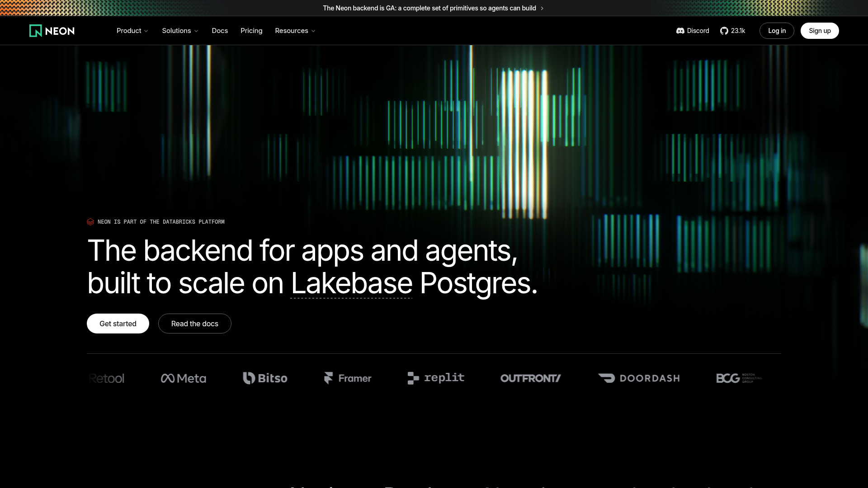Click the Log in button
Viewport: 868px width, 488px height.
click(777, 31)
